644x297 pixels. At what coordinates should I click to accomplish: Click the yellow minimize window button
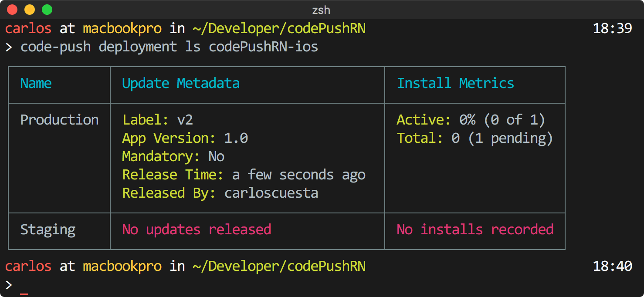coord(30,10)
